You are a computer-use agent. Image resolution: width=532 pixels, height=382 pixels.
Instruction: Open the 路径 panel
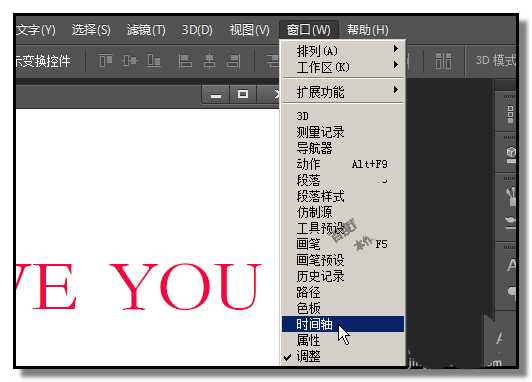point(343,292)
